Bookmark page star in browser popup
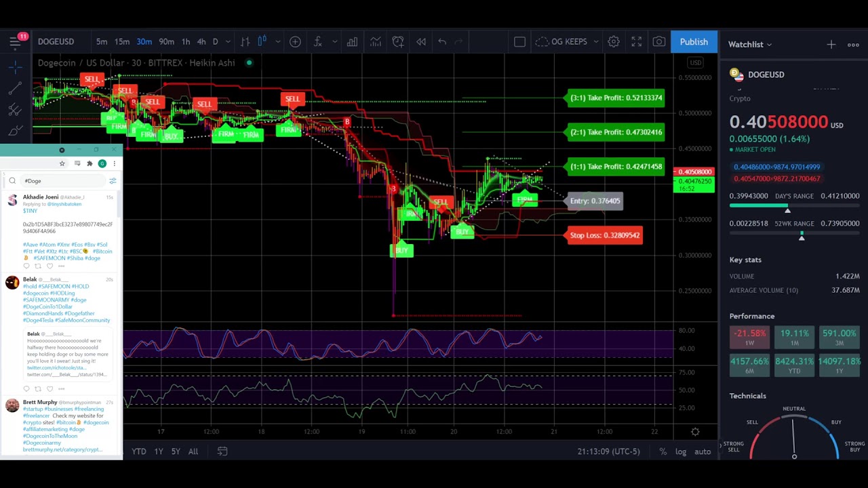 click(x=62, y=163)
